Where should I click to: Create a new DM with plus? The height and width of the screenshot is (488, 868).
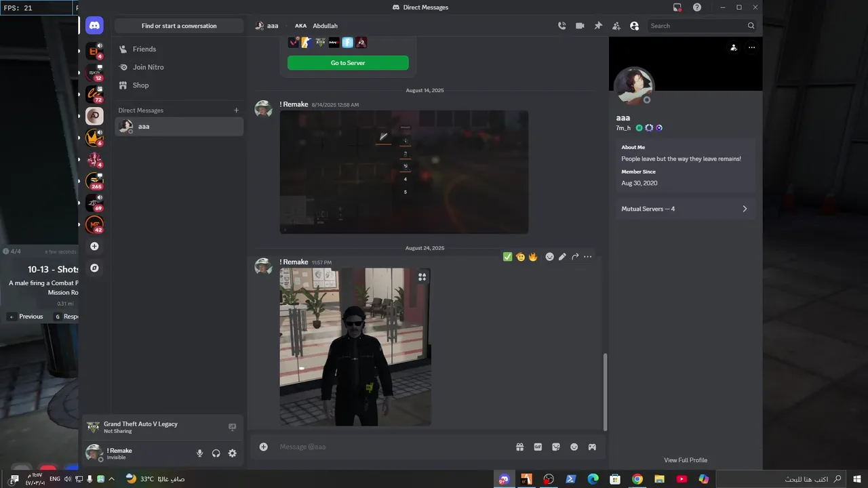(x=236, y=110)
